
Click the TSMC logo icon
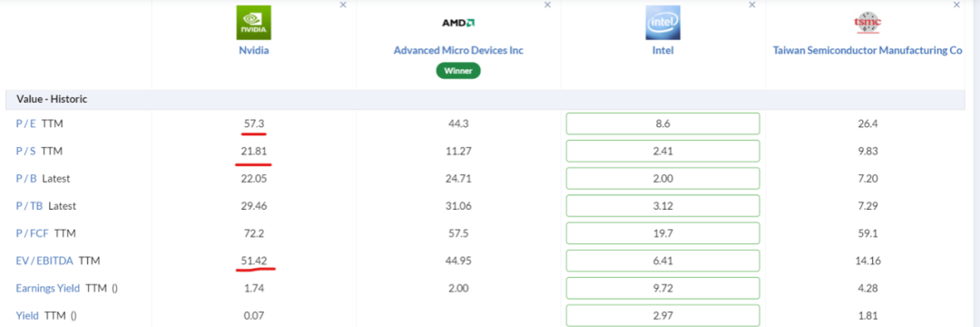click(867, 23)
